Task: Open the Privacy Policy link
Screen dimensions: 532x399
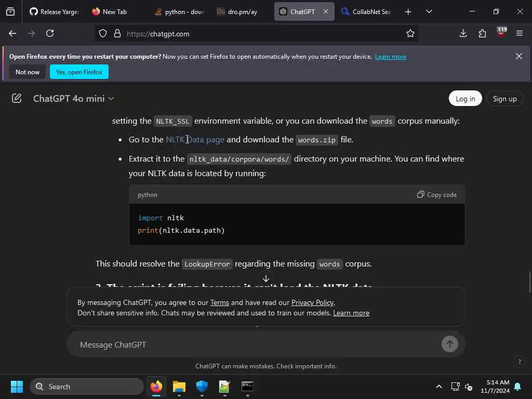Action: (312, 303)
